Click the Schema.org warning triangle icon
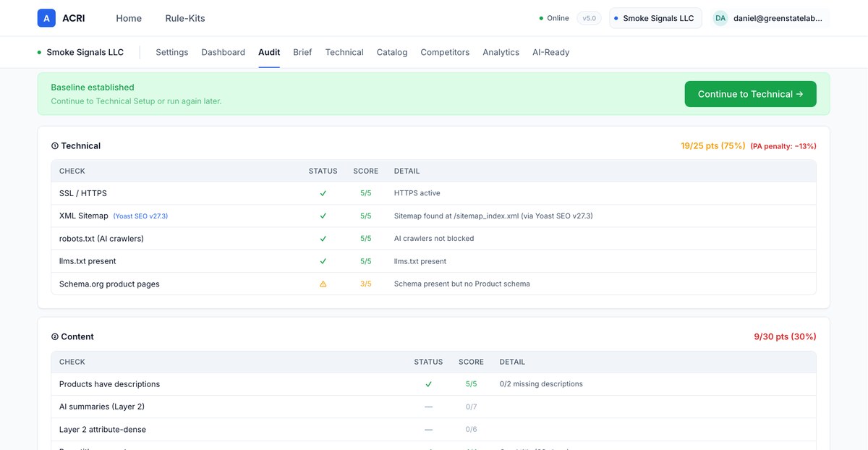This screenshot has height=450, width=868. 323,284
